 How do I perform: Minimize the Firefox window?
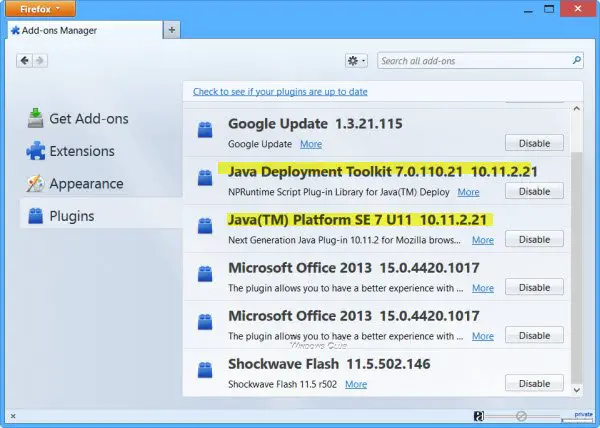click(528, 10)
